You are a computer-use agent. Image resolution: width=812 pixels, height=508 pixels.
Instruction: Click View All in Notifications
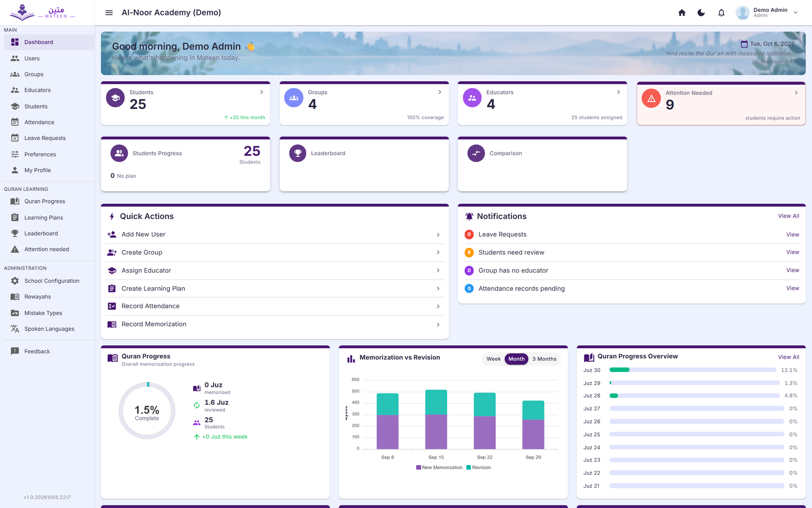click(788, 216)
